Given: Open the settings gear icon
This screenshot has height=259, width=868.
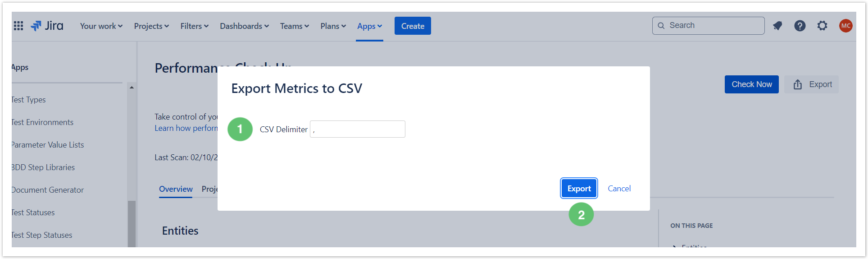Looking at the screenshot, I should click(823, 26).
